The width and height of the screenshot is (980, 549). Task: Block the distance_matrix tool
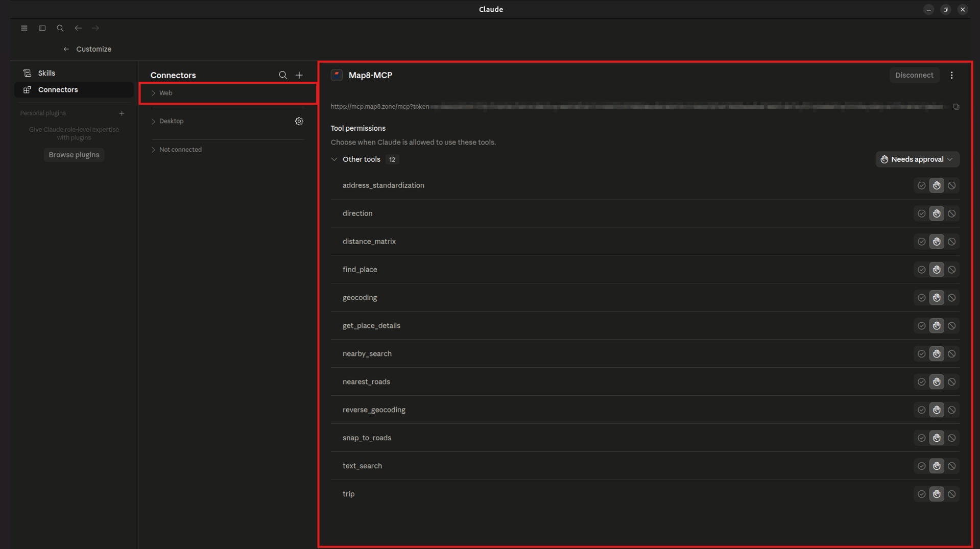(x=952, y=242)
